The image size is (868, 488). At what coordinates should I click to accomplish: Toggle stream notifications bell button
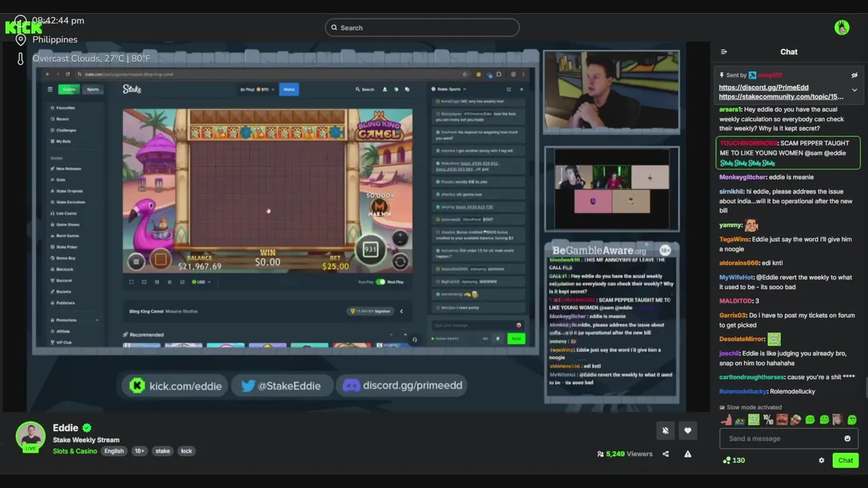point(665,430)
